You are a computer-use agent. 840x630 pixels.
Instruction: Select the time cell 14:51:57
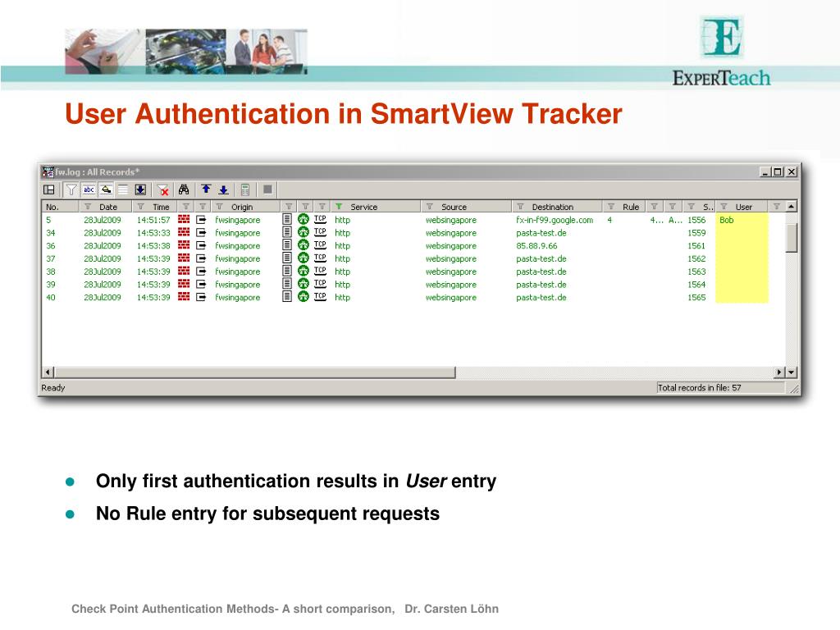[153, 220]
